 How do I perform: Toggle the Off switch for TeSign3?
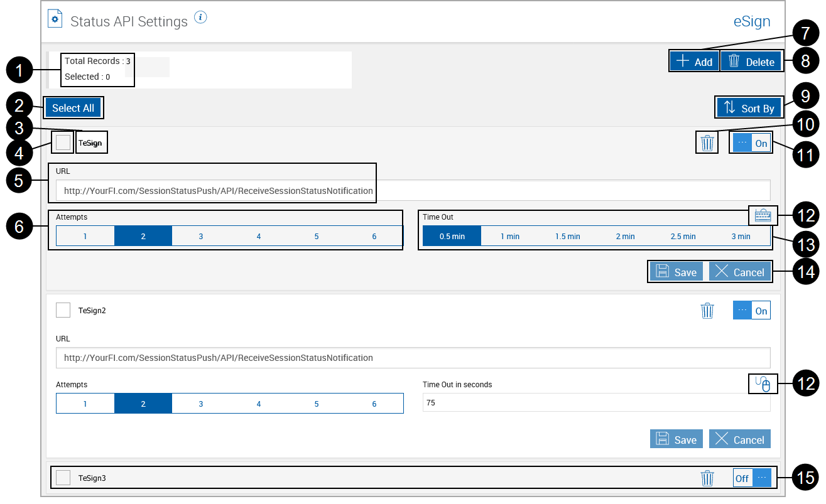[x=752, y=478]
